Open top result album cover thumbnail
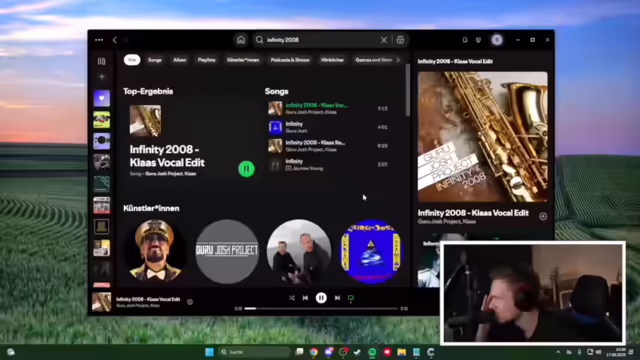The height and width of the screenshot is (360, 640). tap(145, 120)
